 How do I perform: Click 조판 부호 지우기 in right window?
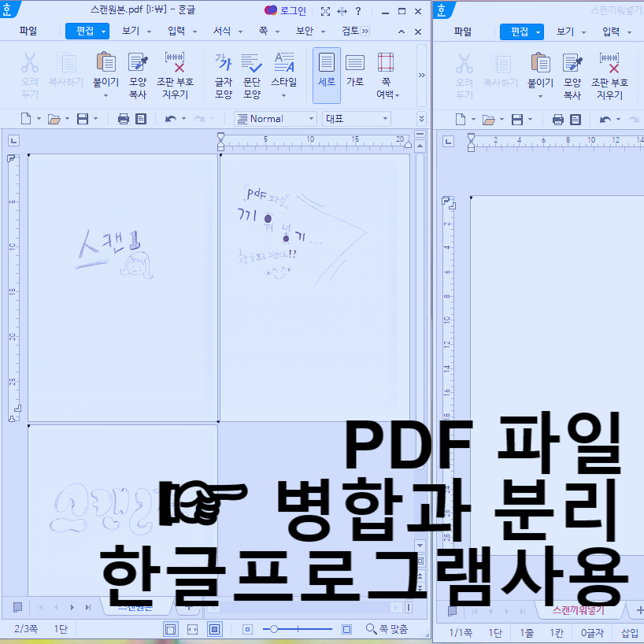pos(609,76)
